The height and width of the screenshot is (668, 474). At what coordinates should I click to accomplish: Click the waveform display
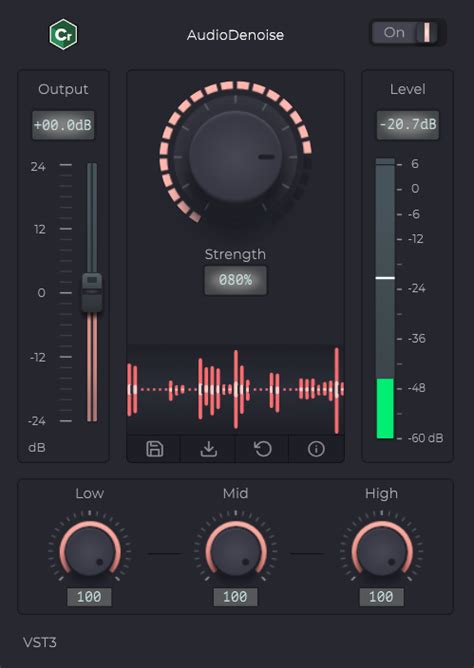(236, 389)
